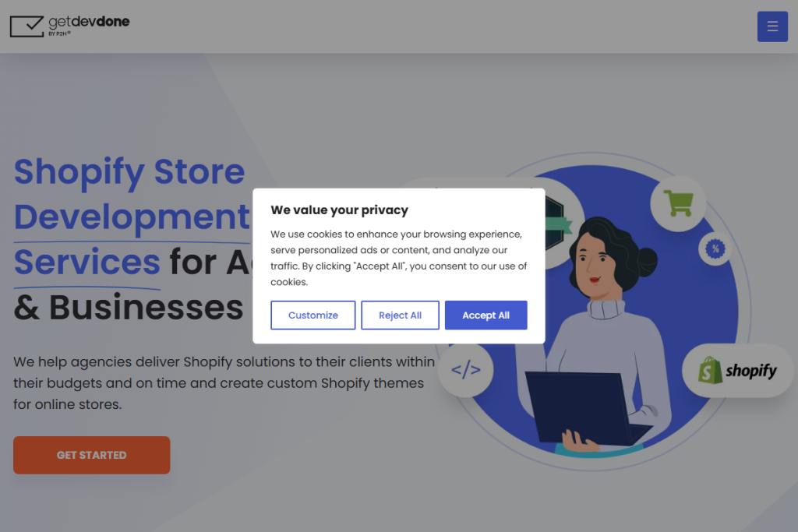Click 'We value your privacy' heading
This screenshot has width=798, height=532.
tap(340, 210)
